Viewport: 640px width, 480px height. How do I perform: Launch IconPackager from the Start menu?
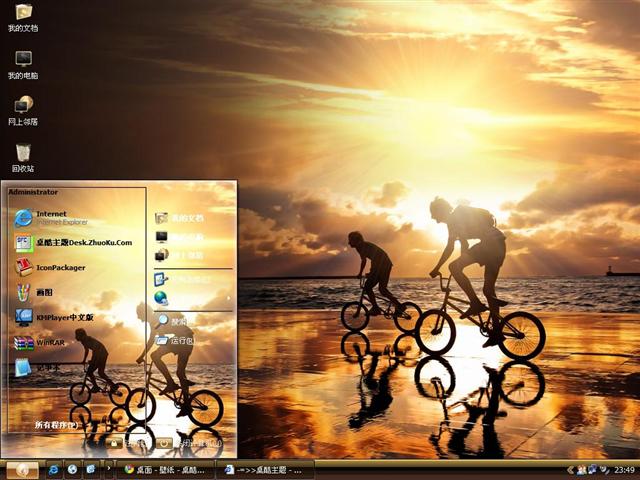(60, 267)
